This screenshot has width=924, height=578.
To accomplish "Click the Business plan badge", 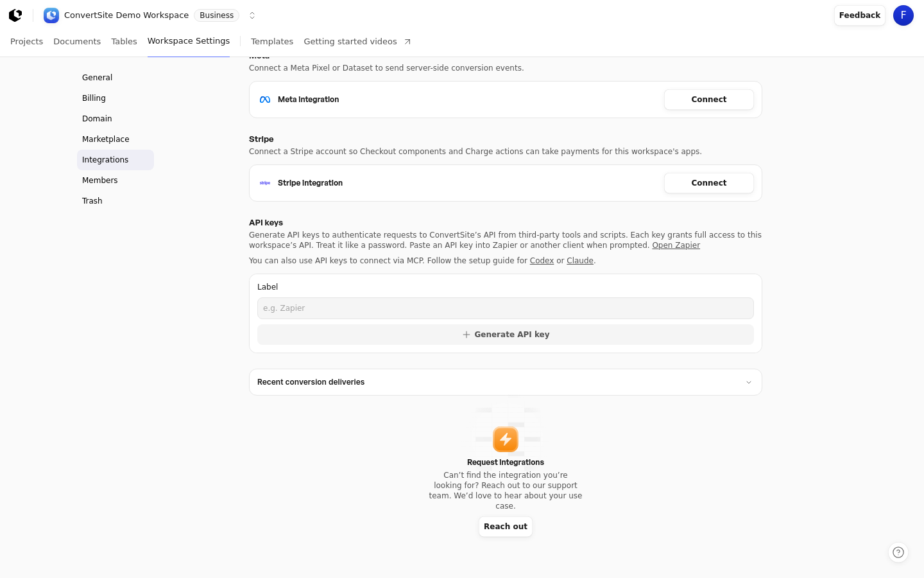I will pos(216,15).
